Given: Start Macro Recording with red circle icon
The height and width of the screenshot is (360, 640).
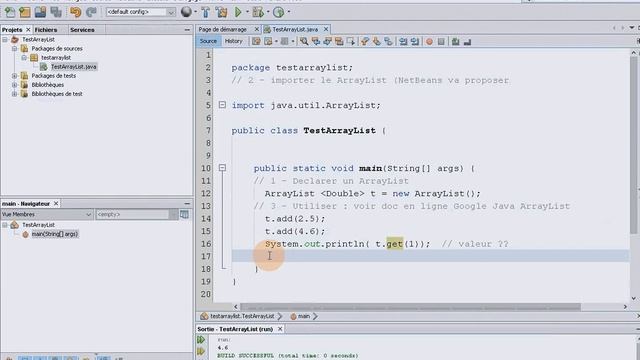Looking at the screenshot, I should coord(429,41).
